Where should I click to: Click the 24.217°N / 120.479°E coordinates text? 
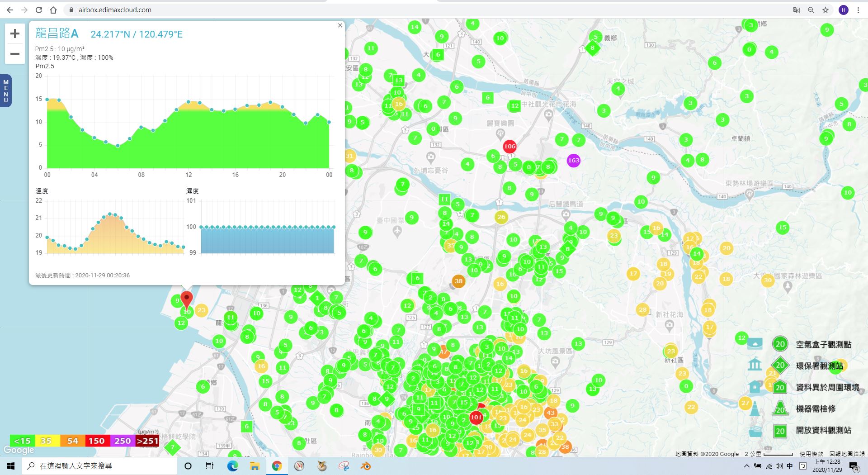[x=137, y=34]
